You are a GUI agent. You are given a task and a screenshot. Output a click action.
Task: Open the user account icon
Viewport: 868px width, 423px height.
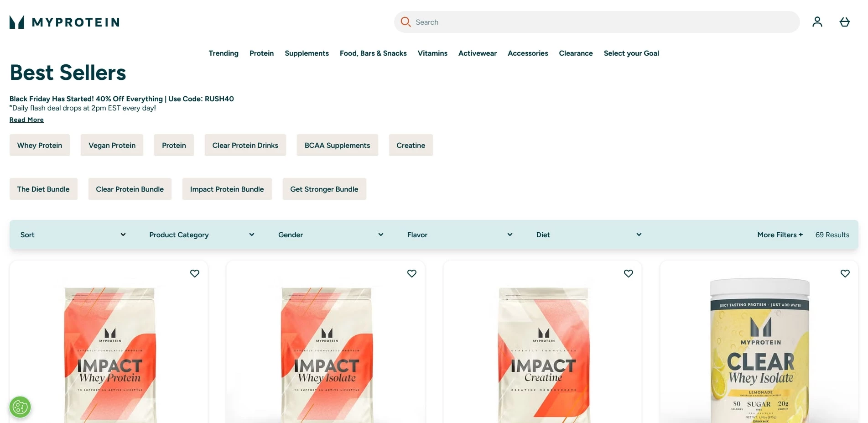[x=817, y=22]
